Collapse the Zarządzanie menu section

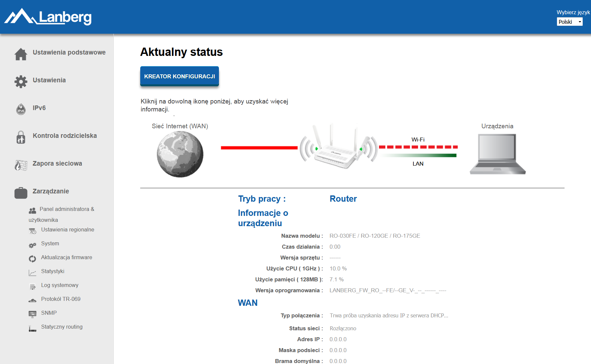coord(51,191)
